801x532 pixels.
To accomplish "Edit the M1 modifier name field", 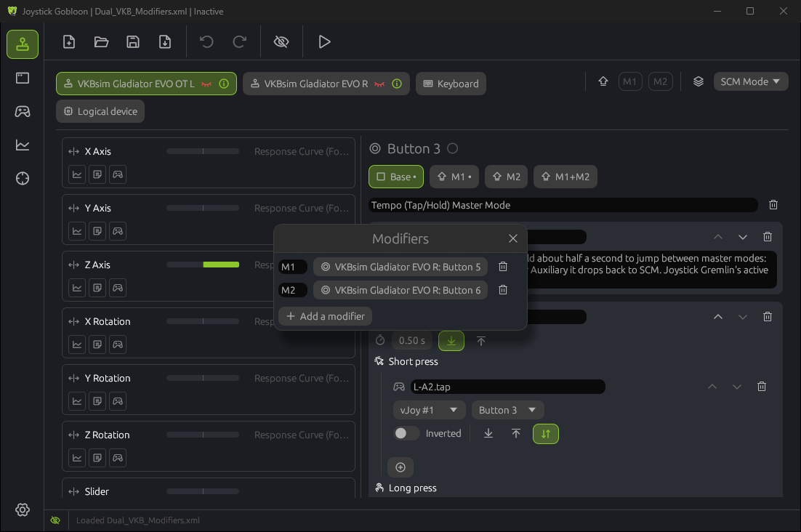I will 293,267.
